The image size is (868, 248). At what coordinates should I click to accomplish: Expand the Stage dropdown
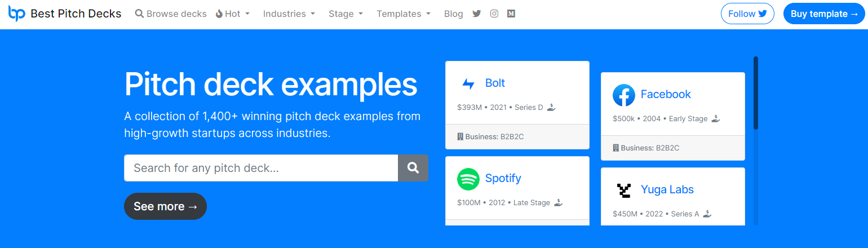pyautogui.click(x=346, y=14)
